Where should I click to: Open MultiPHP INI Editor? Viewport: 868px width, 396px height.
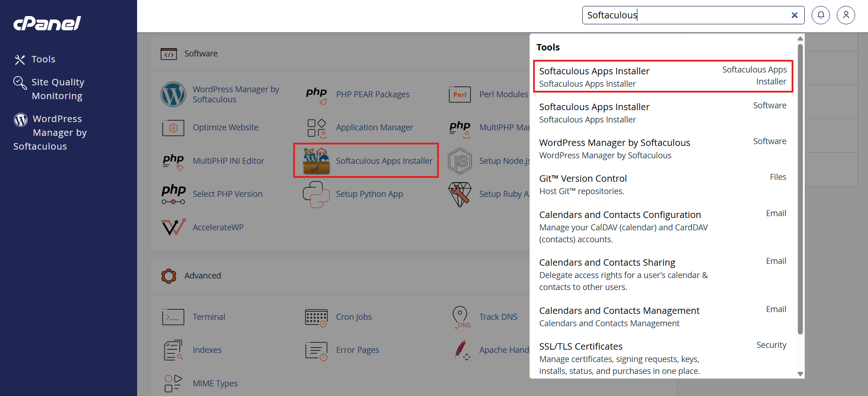click(228, 161)
